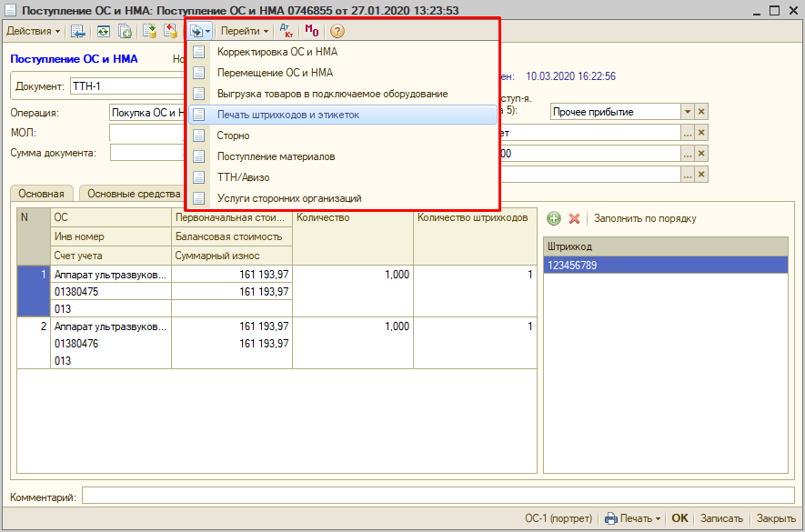Click the green plus add barcode icon

[554, 218]
